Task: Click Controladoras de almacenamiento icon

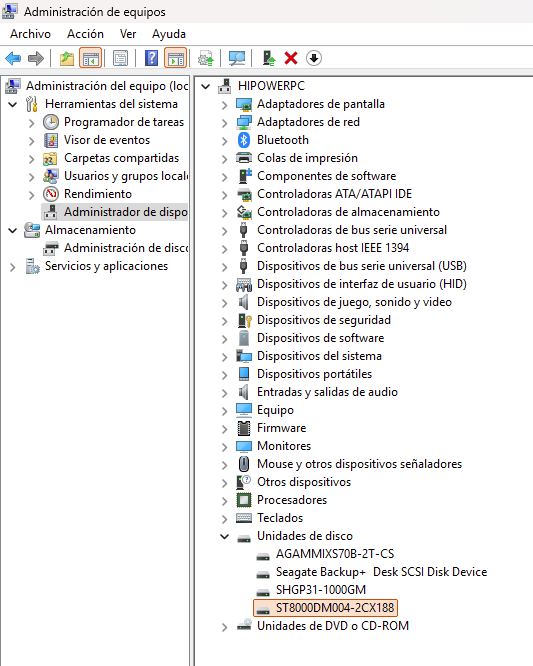Action: [x=244, y=212]
